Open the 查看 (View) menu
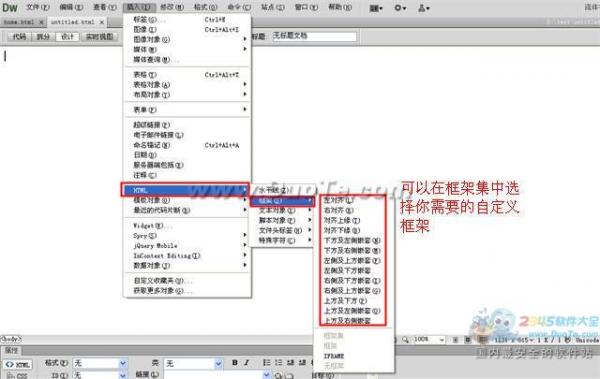The height and width of the screenshot is (379, 600). click(104, 8)
